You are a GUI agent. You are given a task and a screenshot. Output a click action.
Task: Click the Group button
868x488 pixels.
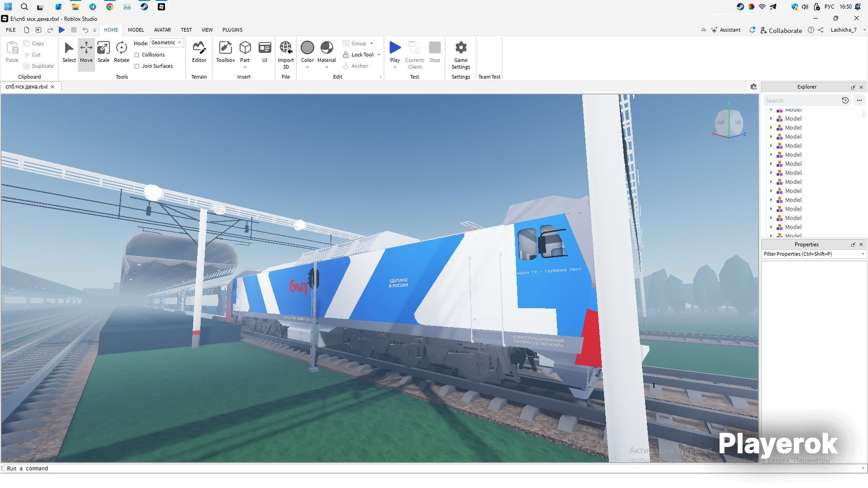pyautogui.click(x=354, y=43)
